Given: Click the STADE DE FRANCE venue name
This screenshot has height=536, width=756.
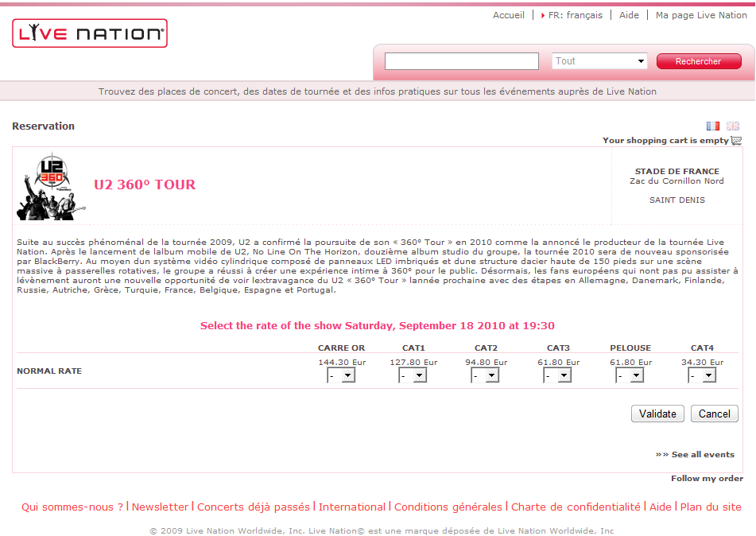Looking at the screenshot, I should [x=677, y=171].
